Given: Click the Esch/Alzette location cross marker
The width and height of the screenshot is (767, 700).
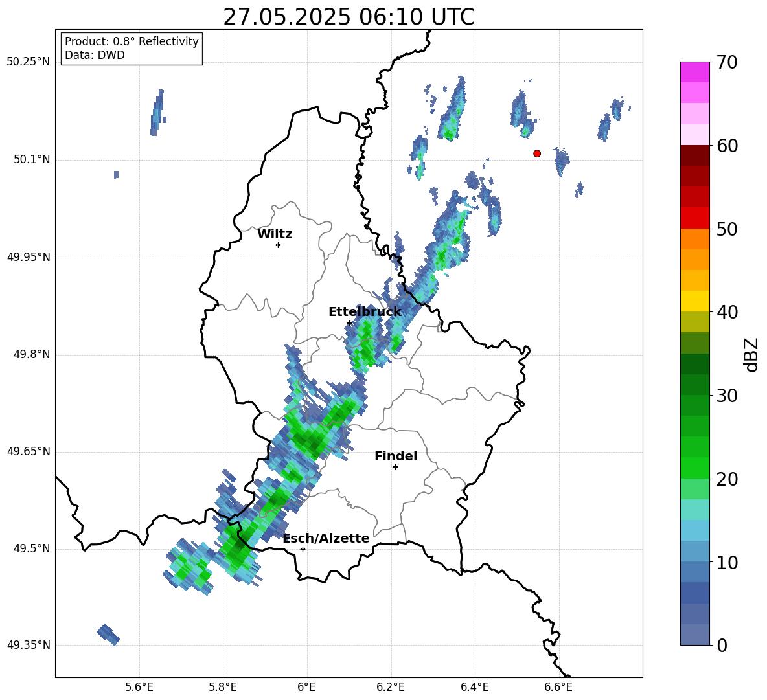Looking at the screenshot, I should [x=303, y=549].
